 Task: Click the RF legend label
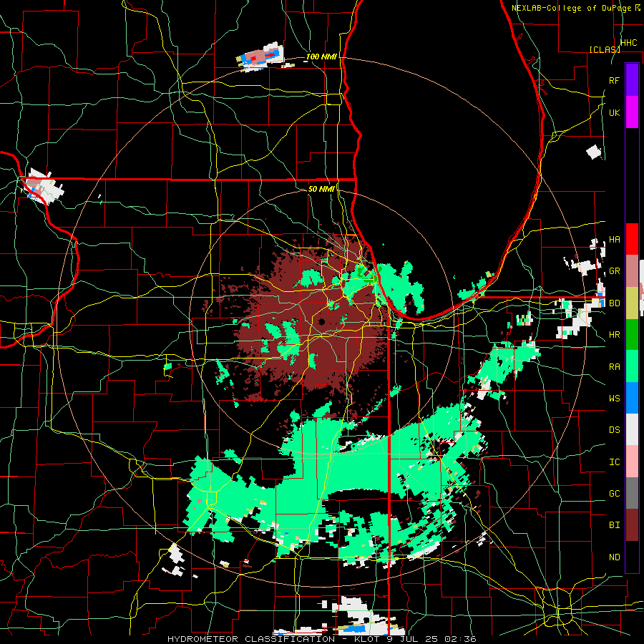[615, 80]
